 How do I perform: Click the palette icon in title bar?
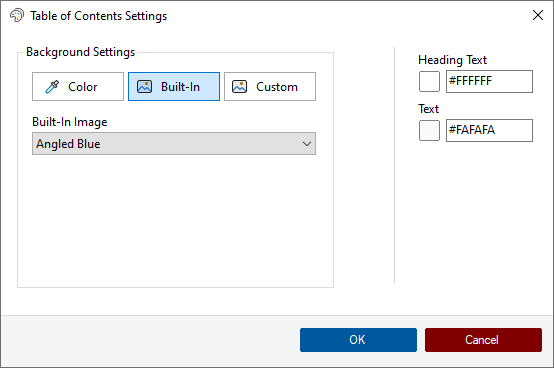pyautogui.click(x=17, y=16)
